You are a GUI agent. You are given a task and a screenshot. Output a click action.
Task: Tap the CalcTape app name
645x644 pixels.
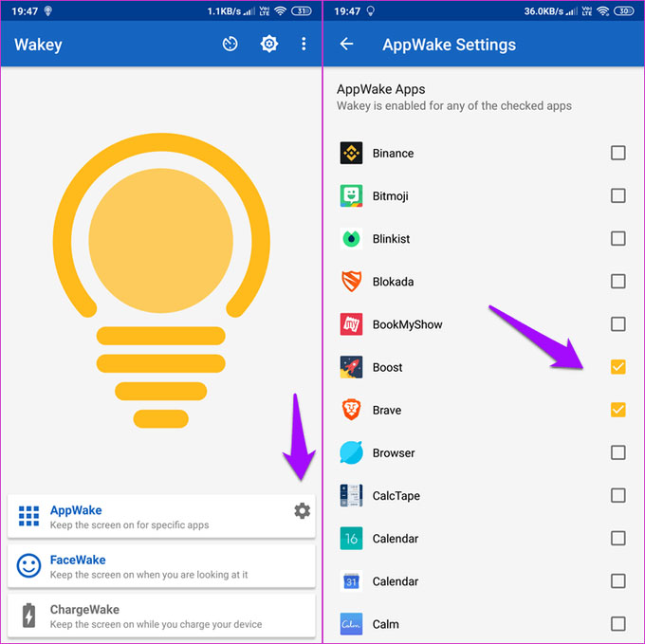tap(396, 495)
